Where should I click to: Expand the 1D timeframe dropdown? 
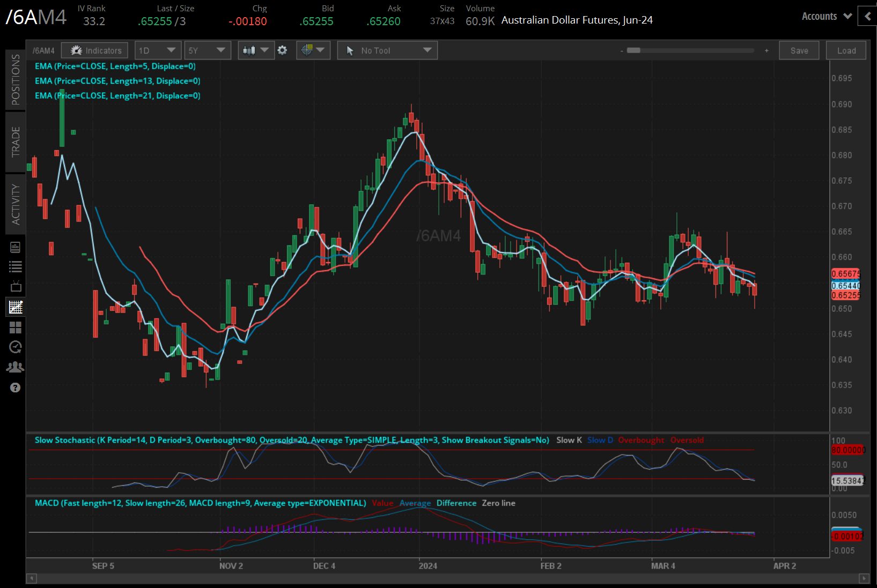pos(158,50)
